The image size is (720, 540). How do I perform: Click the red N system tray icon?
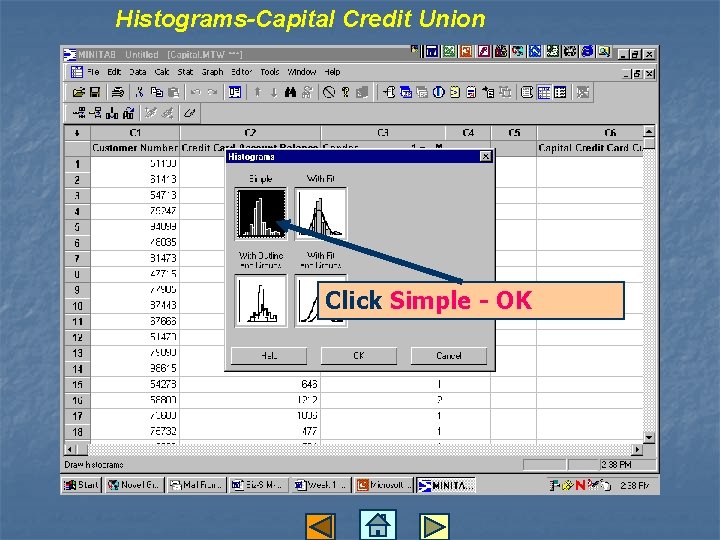pos(580,485)
